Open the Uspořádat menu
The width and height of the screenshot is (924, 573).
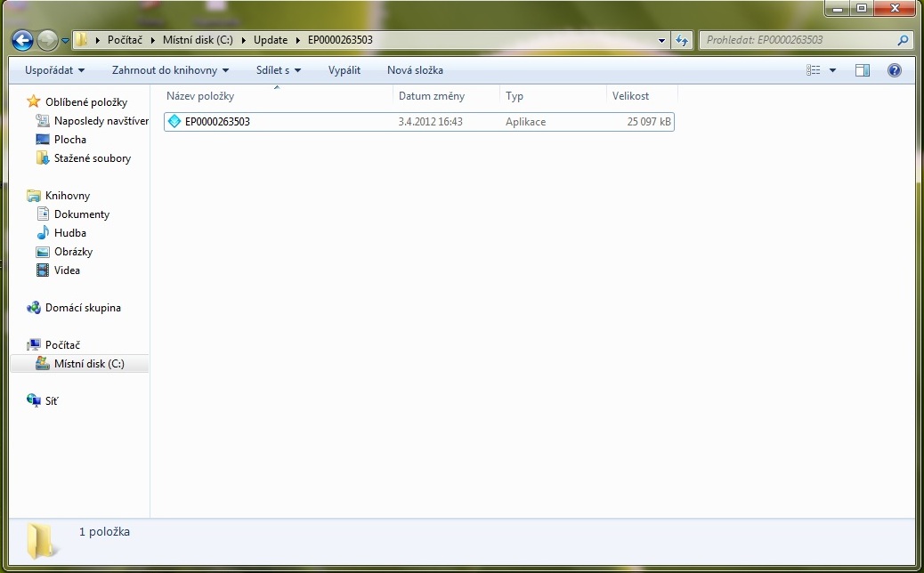click(x=55, y=70)
